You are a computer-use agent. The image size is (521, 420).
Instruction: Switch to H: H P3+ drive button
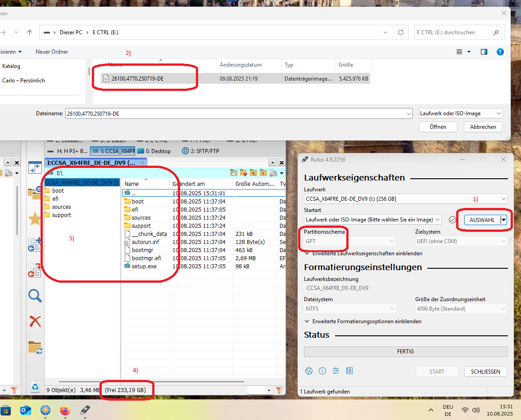coord(67,151)
